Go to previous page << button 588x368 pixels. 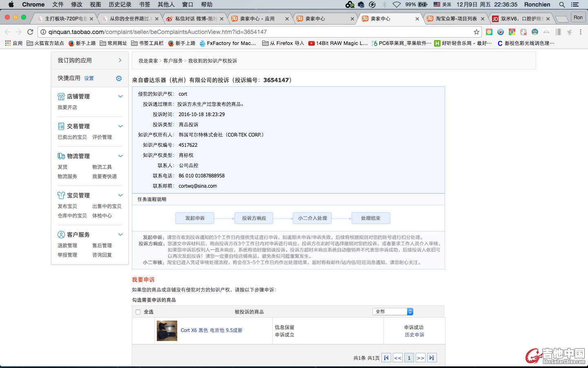(x=398, y=358)
